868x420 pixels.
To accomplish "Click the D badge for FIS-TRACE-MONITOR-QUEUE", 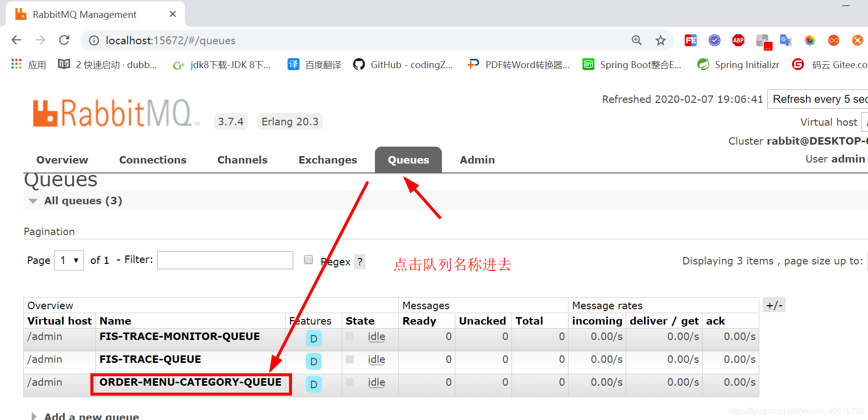I will tap(314, 338).
